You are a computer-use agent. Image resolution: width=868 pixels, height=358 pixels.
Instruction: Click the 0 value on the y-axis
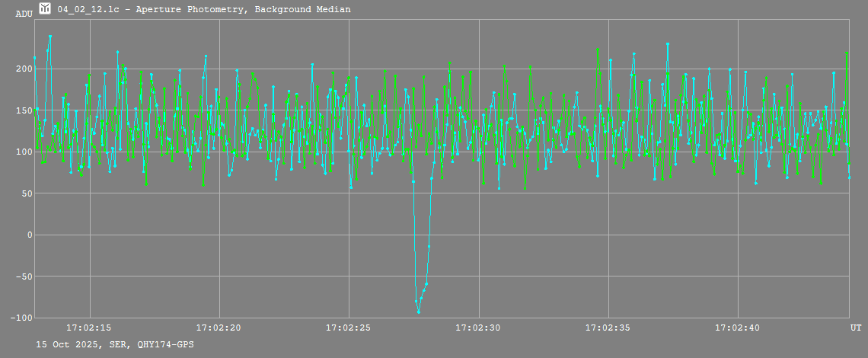coord(30,235)
